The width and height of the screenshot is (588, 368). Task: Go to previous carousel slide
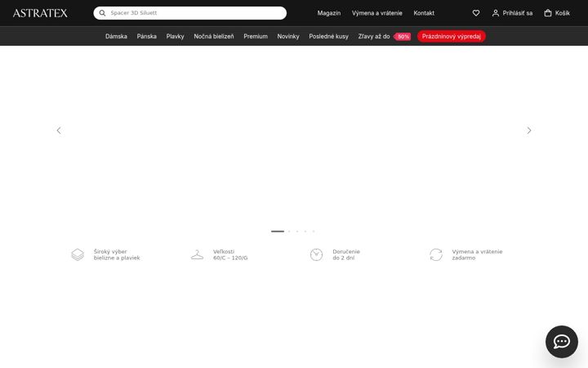(x=59, y=130)
